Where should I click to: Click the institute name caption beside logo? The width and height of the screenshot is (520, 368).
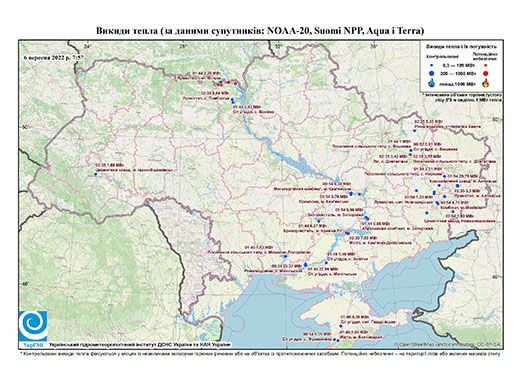click(x=139, y=344)
